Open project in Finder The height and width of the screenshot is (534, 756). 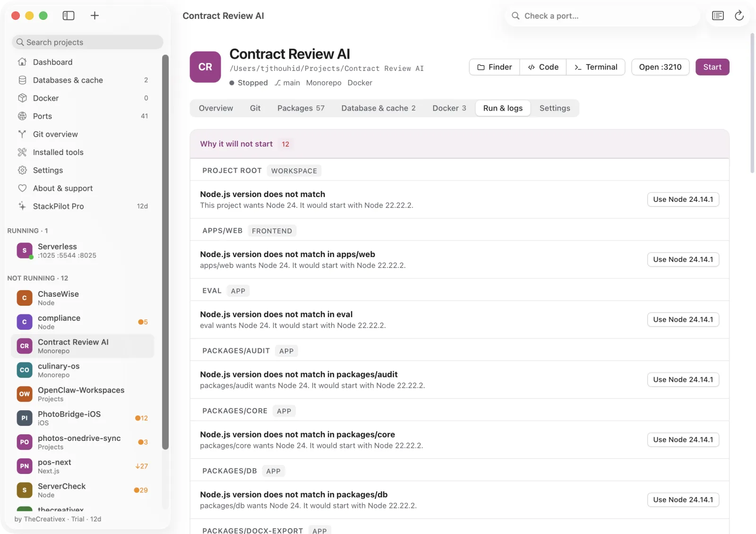pos(494,67)
